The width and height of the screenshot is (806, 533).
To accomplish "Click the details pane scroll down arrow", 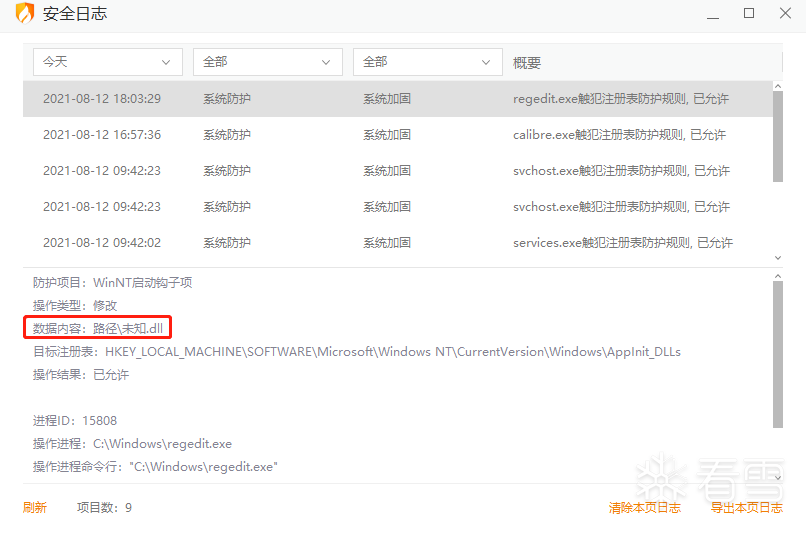I will pos(778,477).
